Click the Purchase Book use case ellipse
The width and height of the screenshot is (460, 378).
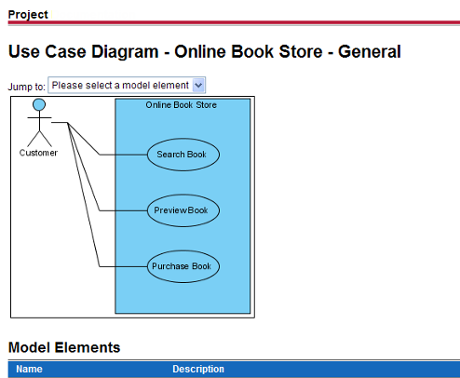point(183,266)
